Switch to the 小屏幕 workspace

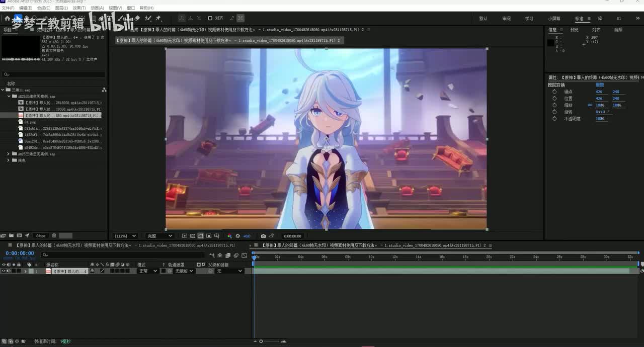pyautogui.click(x=554, y=19)
